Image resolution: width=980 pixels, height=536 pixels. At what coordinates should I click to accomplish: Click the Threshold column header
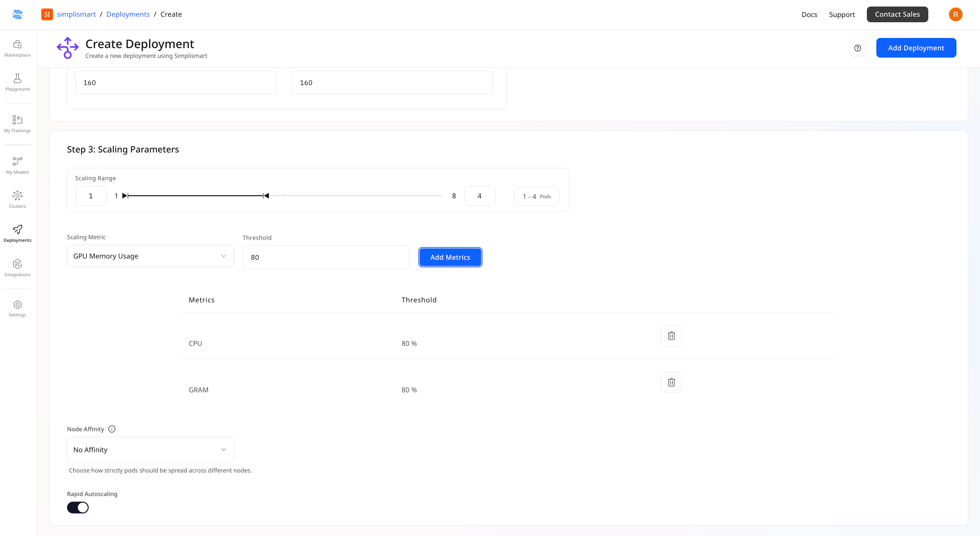pyautogui.click(x=419, y=300)
